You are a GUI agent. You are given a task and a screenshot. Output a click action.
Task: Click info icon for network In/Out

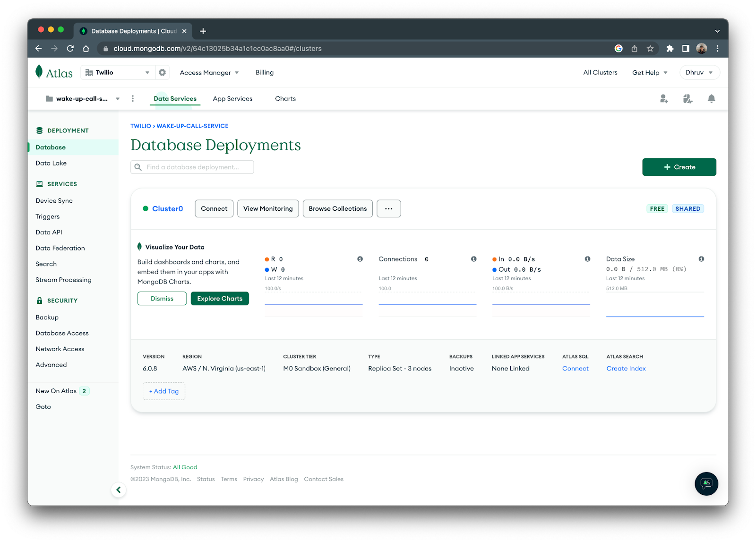pos(587,259)
